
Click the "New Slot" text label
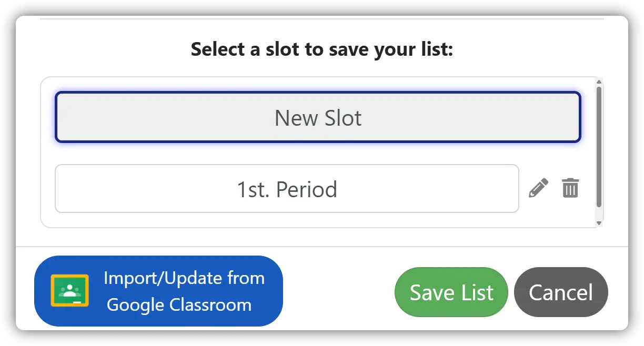pos(318,118)
